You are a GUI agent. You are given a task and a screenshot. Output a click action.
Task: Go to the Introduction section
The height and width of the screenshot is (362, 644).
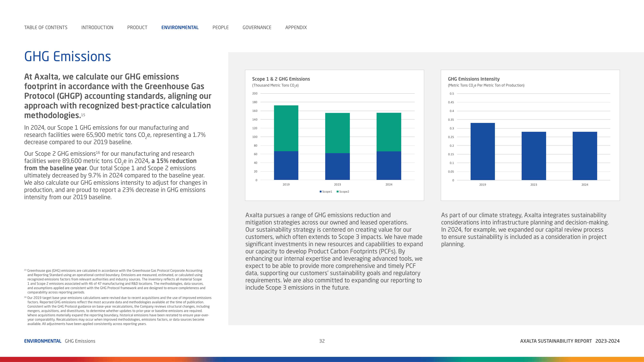point(97,28)
